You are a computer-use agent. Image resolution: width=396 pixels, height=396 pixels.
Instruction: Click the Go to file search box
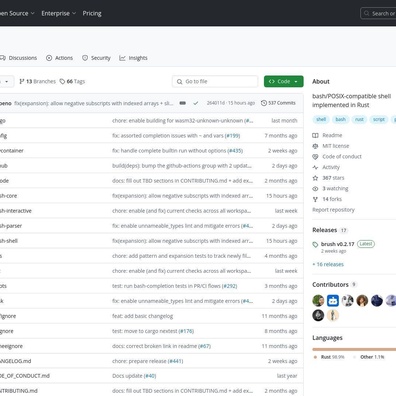pos(215,81)
